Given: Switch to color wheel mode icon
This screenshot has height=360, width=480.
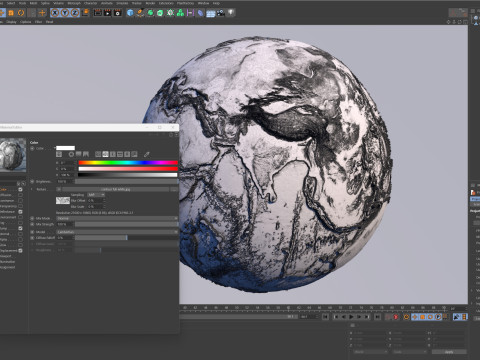Looking at the screenshot, I should pyautogui.click(x=71, y=154).
